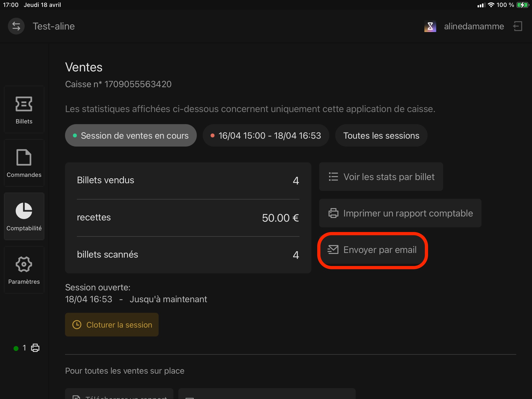Image resolution: width=532 pixels, height=399 pixels.
Task: Tap the clock icon on Cloturer la session
Action: (x=77, y=325)
